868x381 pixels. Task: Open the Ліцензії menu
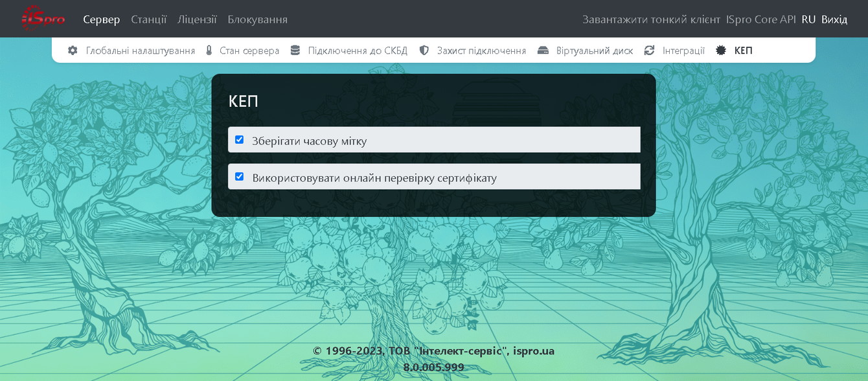[197, 19]
